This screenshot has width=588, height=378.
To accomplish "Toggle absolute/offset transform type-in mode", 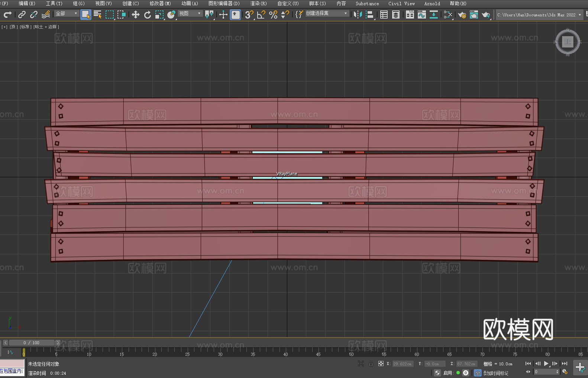I will (381, 364).
